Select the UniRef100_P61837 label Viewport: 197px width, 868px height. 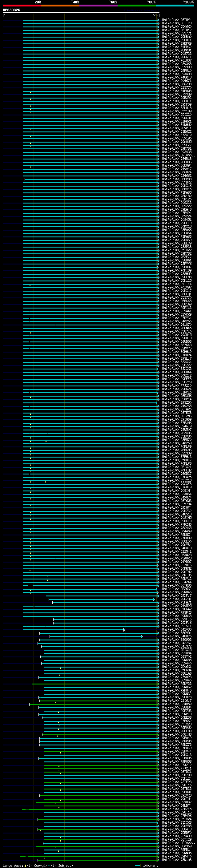[x=177, y=61]
